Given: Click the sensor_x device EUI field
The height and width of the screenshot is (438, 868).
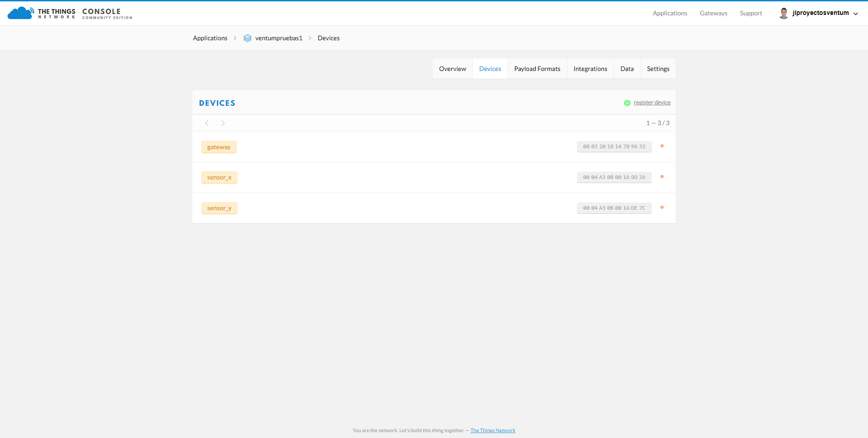Looking at the screenshot, I should 614,177.
